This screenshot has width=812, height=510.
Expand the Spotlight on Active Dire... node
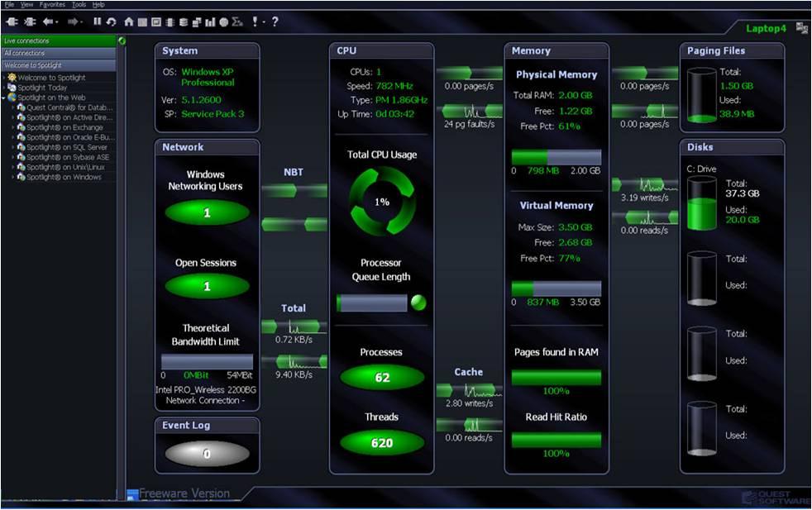pyautogui.click(x=13, y=117)
